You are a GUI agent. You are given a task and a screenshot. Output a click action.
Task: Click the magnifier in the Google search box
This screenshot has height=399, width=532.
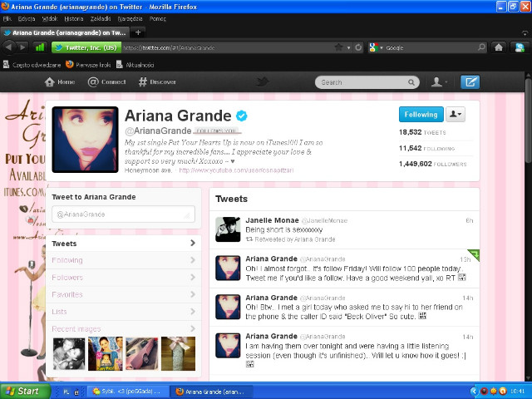coord(481,47)
